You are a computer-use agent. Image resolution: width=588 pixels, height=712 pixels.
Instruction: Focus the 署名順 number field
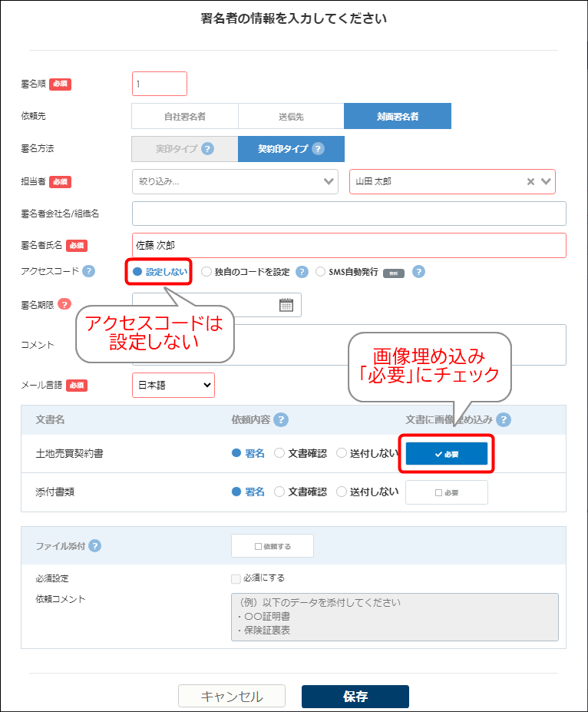159,84
